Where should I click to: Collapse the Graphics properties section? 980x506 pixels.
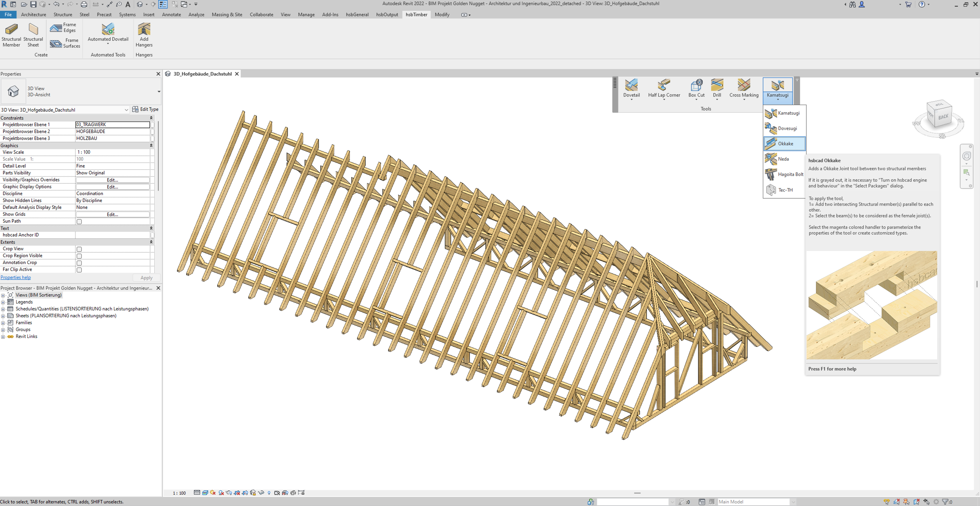pyautogui.click(x=151, y=145)
